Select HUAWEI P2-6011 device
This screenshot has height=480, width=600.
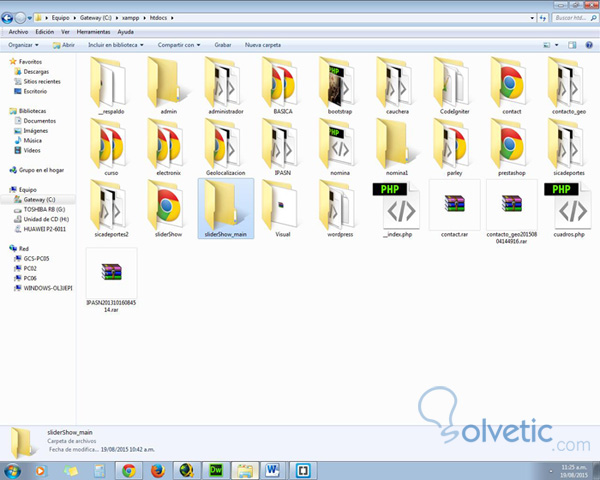point(40,229)
